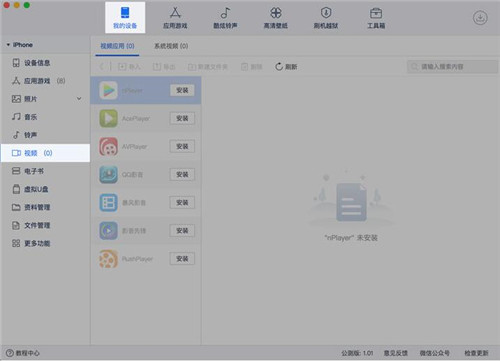Screen dimensions: 500x361
Task: Switch to the 系统视频 tab
Action: click(171, 46)
